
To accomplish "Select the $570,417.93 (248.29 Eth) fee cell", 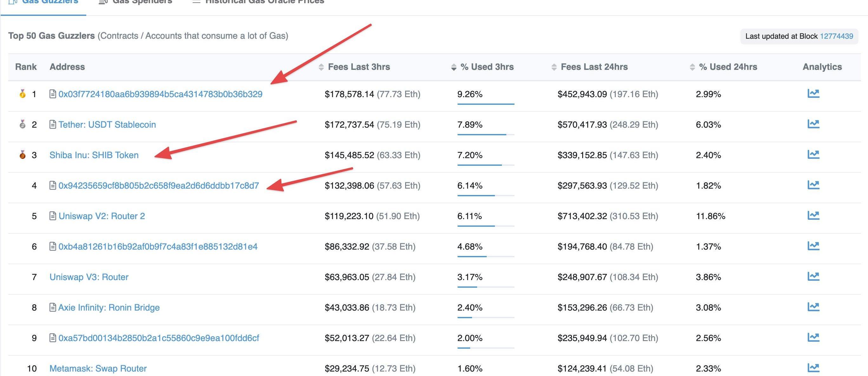I will pos(608,124).
